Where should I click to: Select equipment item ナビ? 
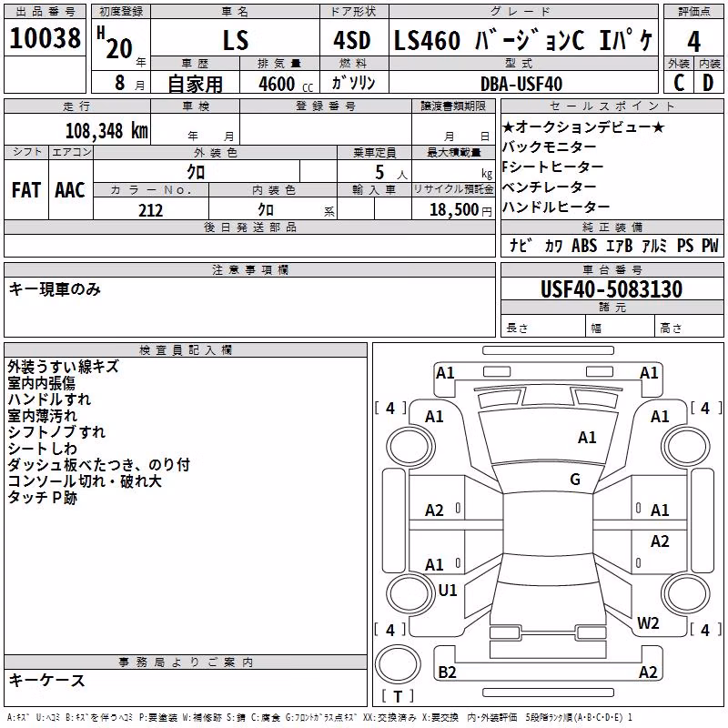[521, 246]
